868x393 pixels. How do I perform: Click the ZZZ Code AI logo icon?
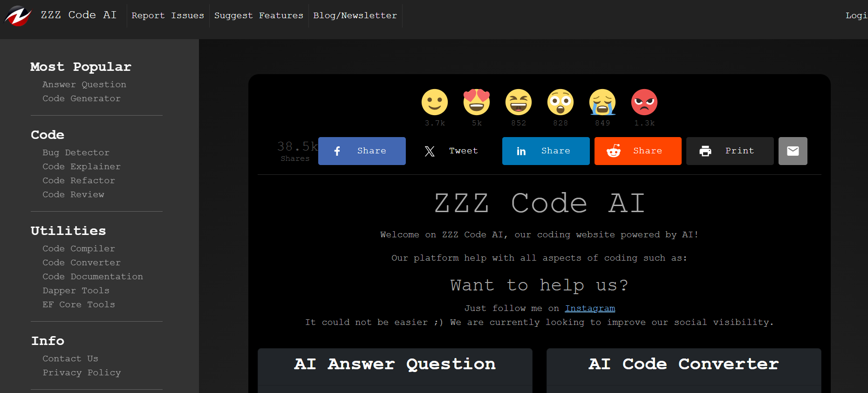pyautogui.click(x=18, y=15)
